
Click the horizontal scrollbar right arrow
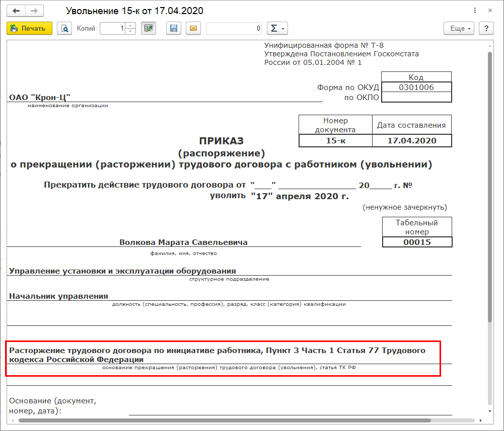480,420
